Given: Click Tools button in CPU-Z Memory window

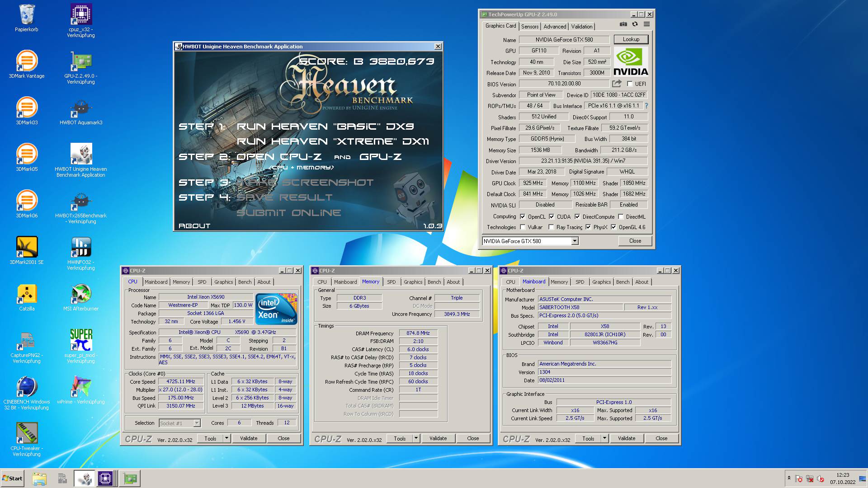Looking at the screenshot, I should point(400,438).
